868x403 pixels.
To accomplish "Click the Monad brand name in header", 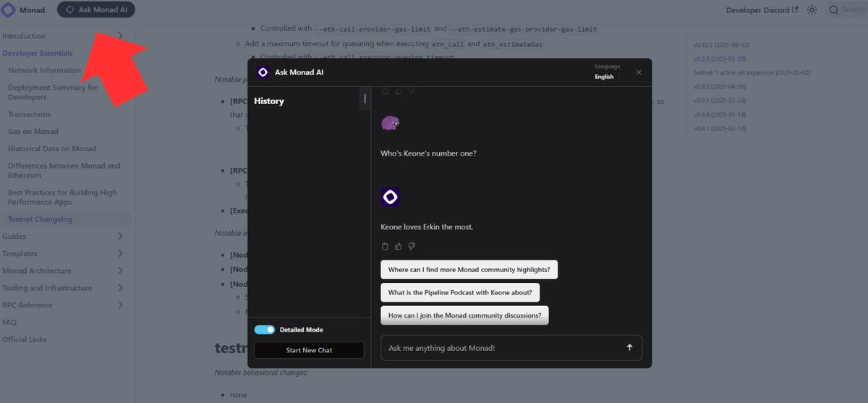I will pyautogui.click(x=32, y=10).
